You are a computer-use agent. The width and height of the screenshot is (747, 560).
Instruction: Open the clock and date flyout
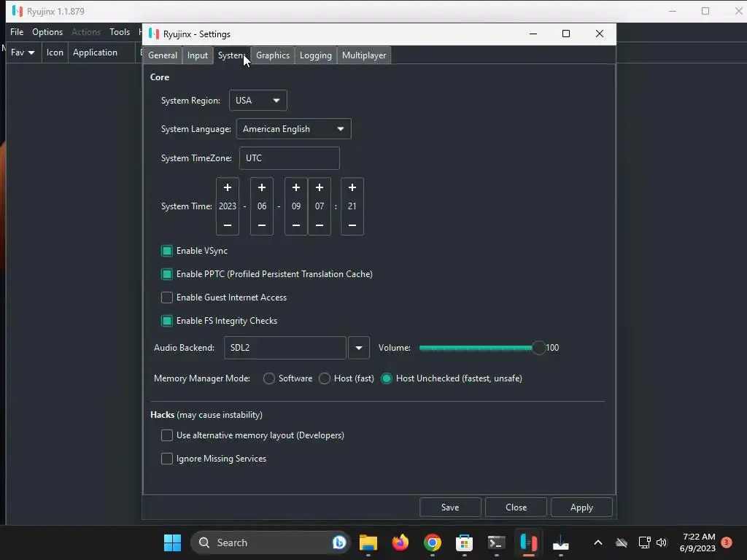pyautogui.click(x=698, y=542)
